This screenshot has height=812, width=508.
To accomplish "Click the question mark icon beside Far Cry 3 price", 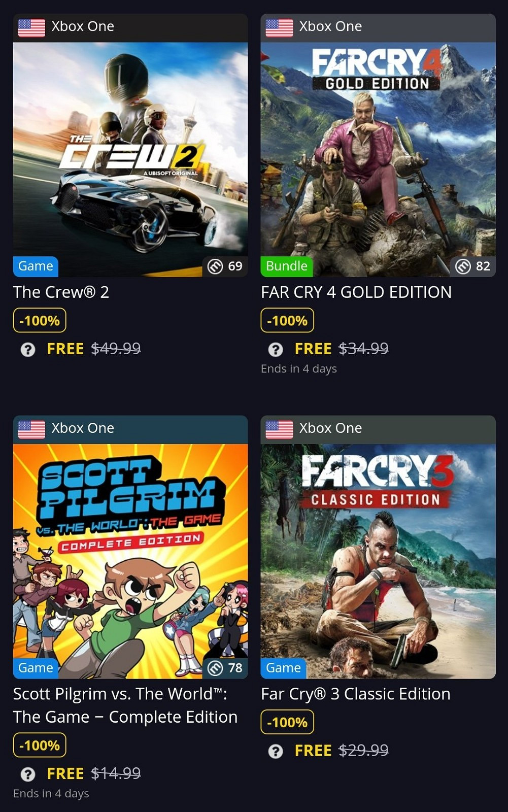I will [276, 751].
